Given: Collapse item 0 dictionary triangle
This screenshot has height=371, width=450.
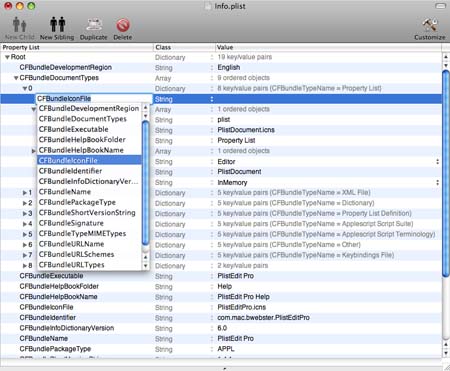Looking at the screenshot, I should (25, 89).
